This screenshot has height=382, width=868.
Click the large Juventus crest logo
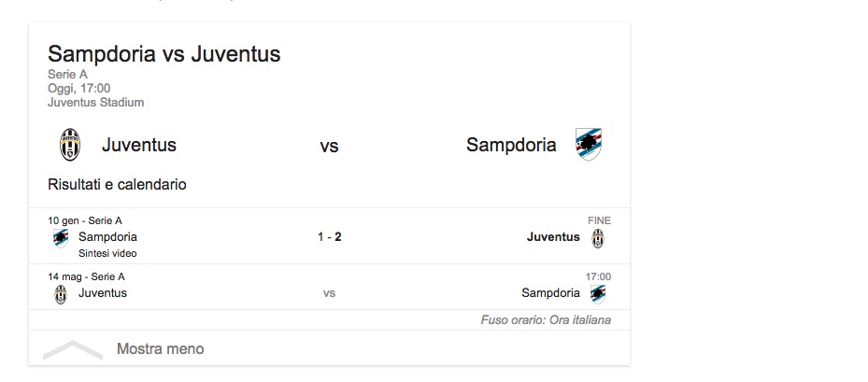[70, 145]
